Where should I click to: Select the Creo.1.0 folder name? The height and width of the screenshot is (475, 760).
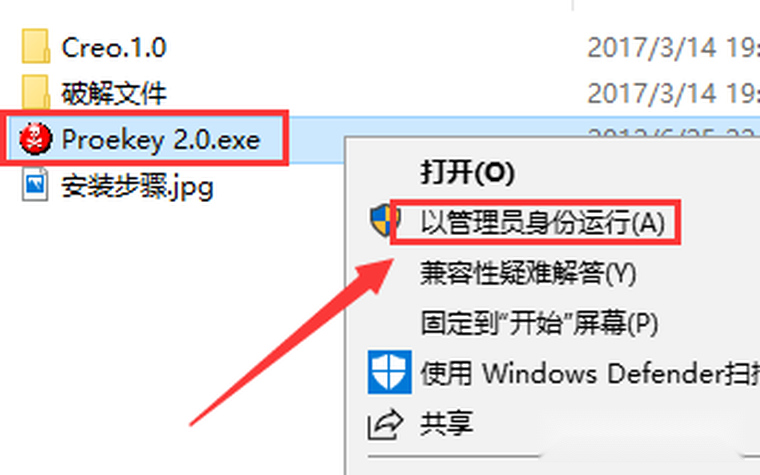pos(114,48)
